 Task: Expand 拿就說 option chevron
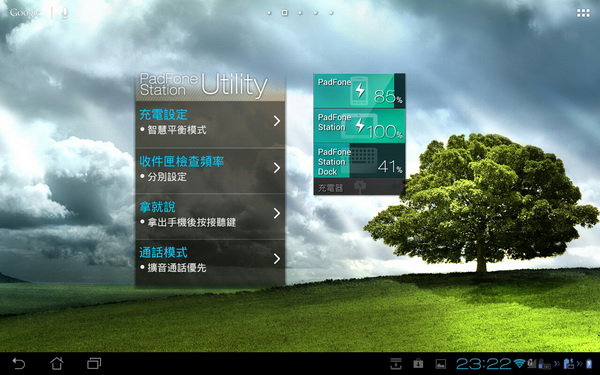point(277,214)
